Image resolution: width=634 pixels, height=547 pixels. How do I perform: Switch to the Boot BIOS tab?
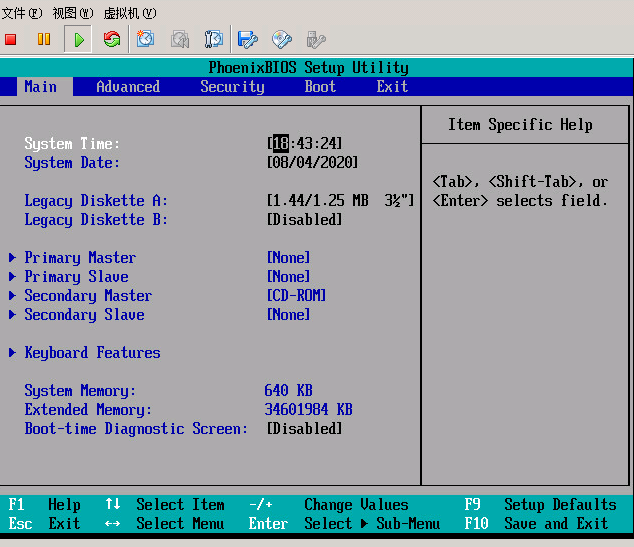click(x=320, y=87)
